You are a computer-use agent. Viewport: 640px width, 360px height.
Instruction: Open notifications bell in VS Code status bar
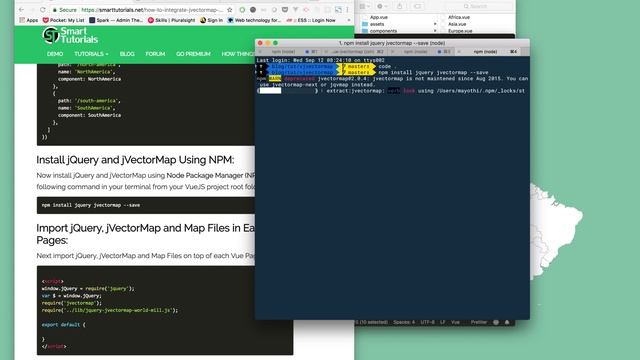tap(507, 322)
